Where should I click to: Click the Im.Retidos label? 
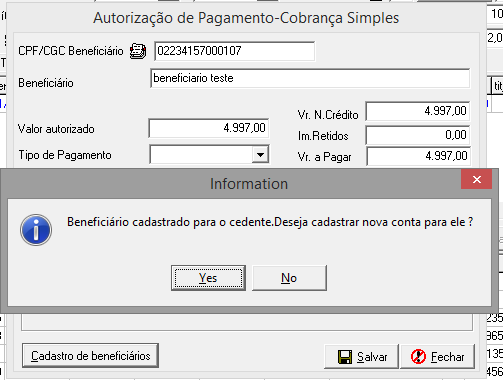point(323,136)
